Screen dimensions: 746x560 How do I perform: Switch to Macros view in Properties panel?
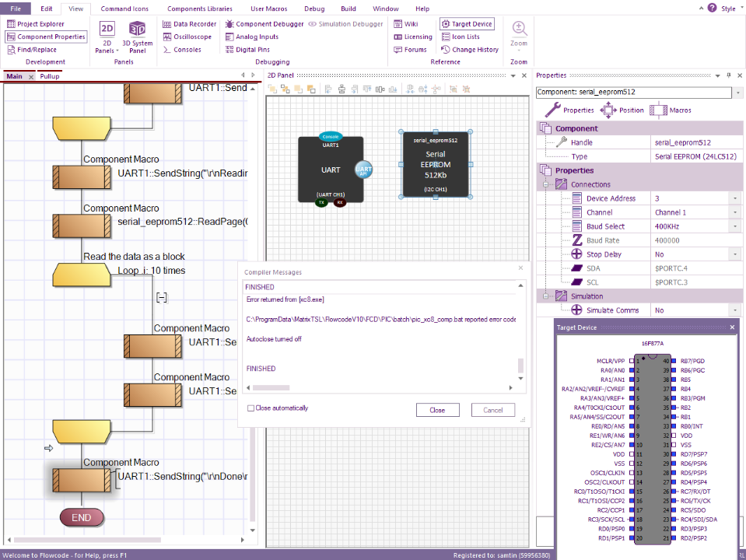pyautogui.click(x=671, y=110)
